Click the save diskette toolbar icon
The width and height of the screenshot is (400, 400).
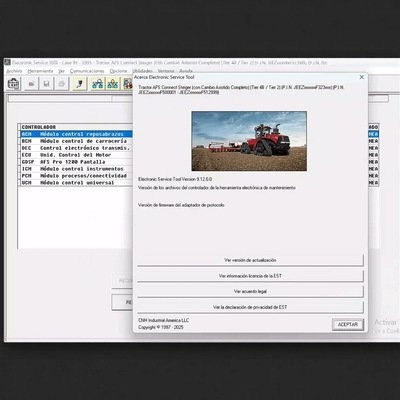(46, 84)
